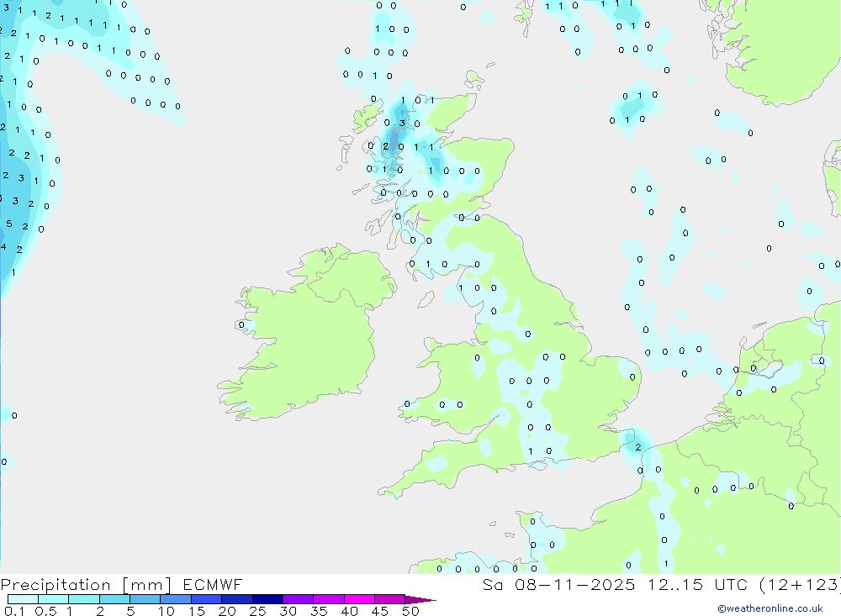Select the 30–35 mm legend swatch

pos(298,599)
